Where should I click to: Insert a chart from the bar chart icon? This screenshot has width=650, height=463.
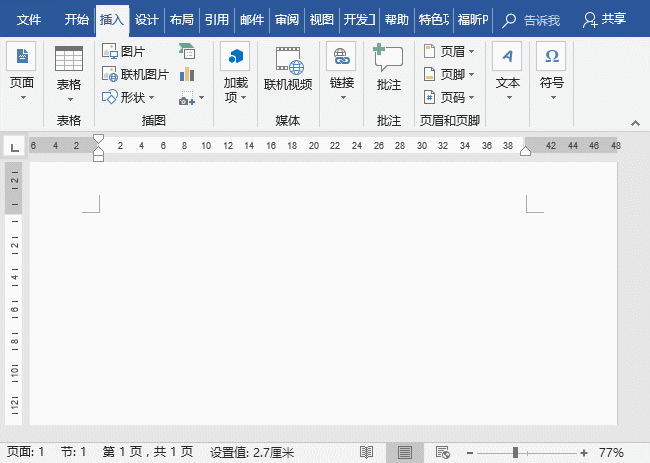[187, 74]
